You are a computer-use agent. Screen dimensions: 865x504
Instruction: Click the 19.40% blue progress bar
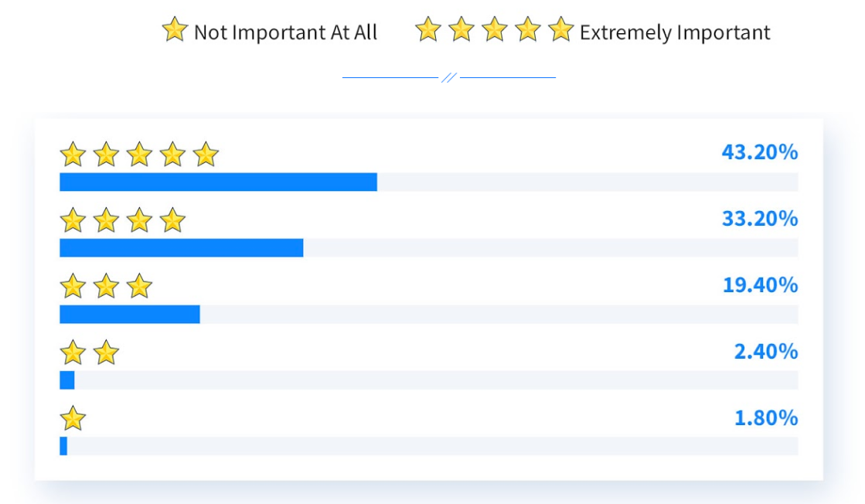[x=130, y=315]
